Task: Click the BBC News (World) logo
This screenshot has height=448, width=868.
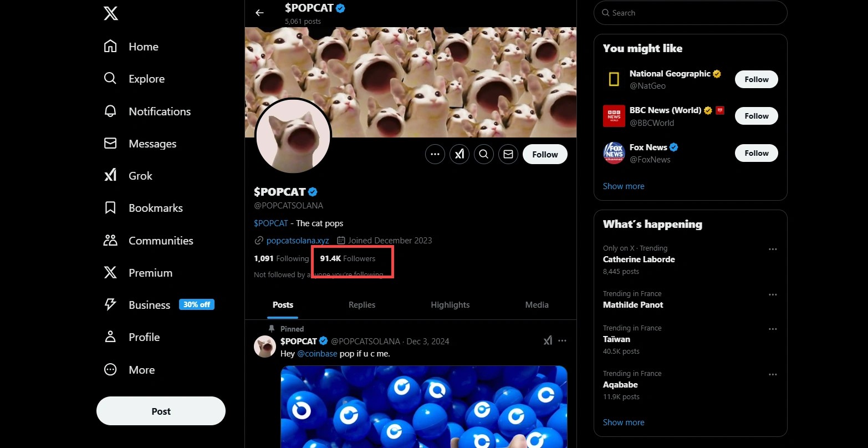Action: coord(614,116)
